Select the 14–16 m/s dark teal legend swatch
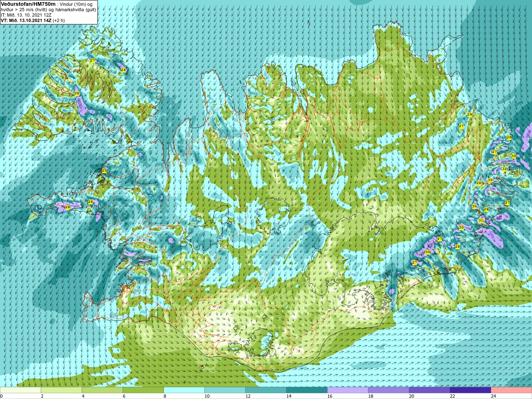Screen dimensions: 532x399 (x=307, y=390)
